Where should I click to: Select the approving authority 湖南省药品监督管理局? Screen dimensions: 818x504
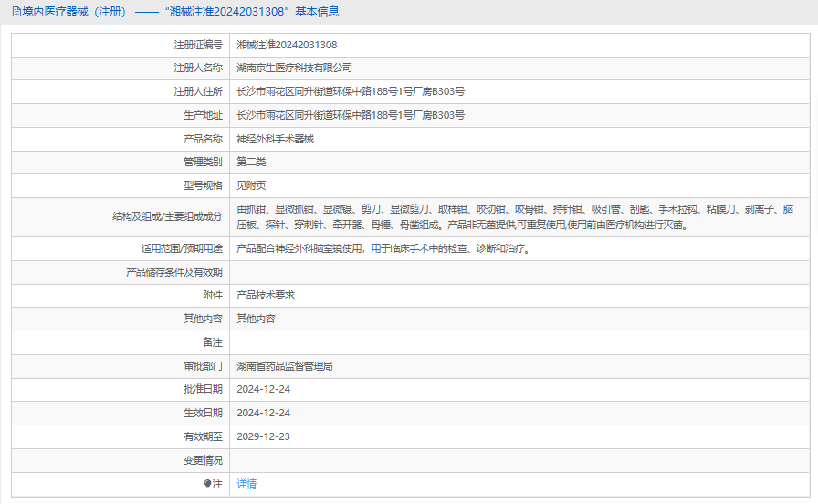pyautogui.click(x=284, y=366)
